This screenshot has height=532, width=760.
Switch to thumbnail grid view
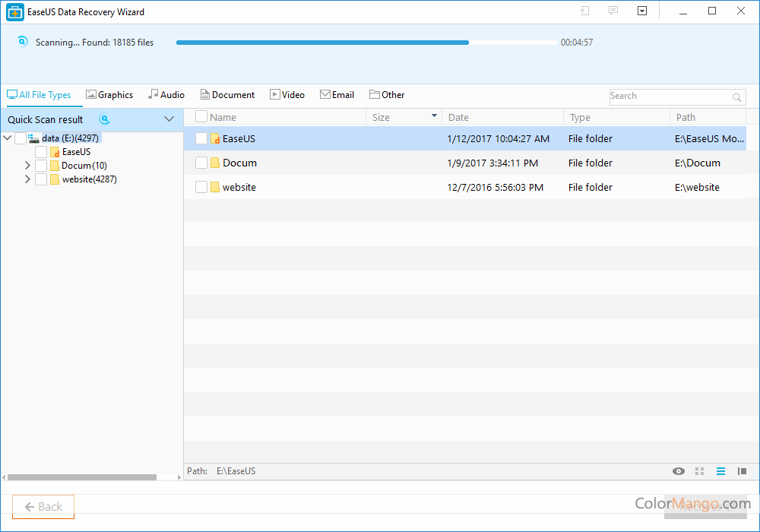[x=700, y=471]
